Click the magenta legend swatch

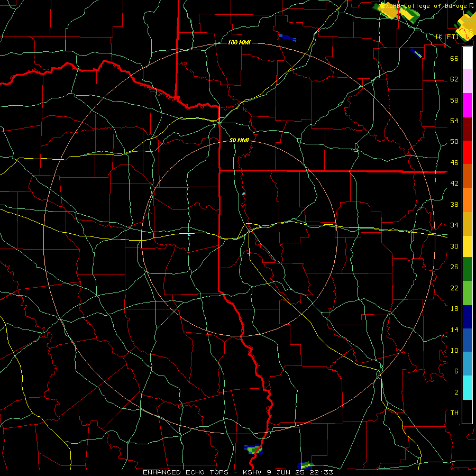[467, 105]
